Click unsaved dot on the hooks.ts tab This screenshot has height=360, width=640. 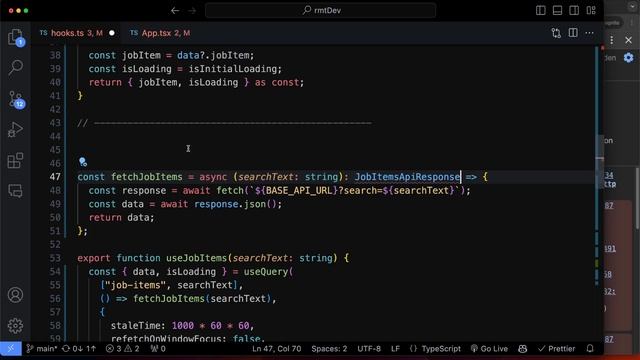coord(112,33)
